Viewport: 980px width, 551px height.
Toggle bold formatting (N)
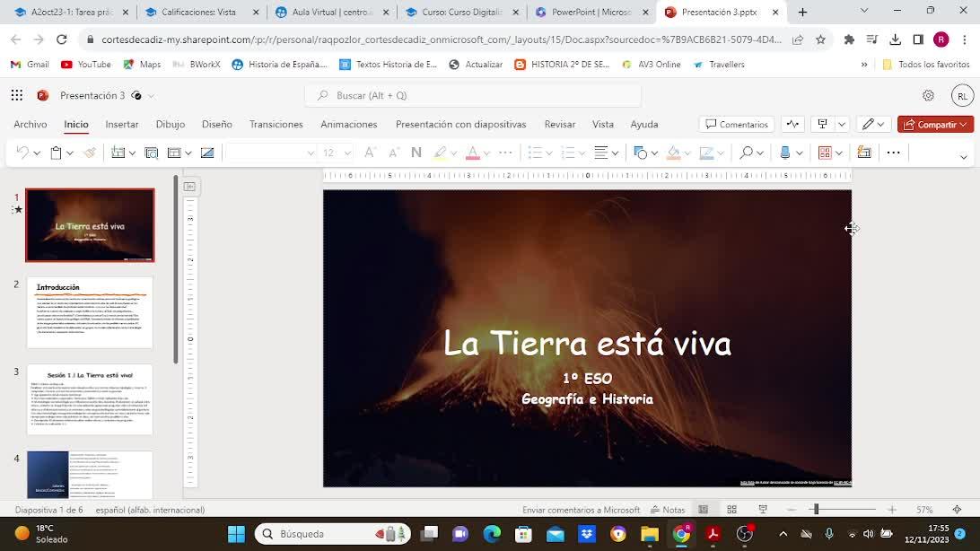[416, 153]
